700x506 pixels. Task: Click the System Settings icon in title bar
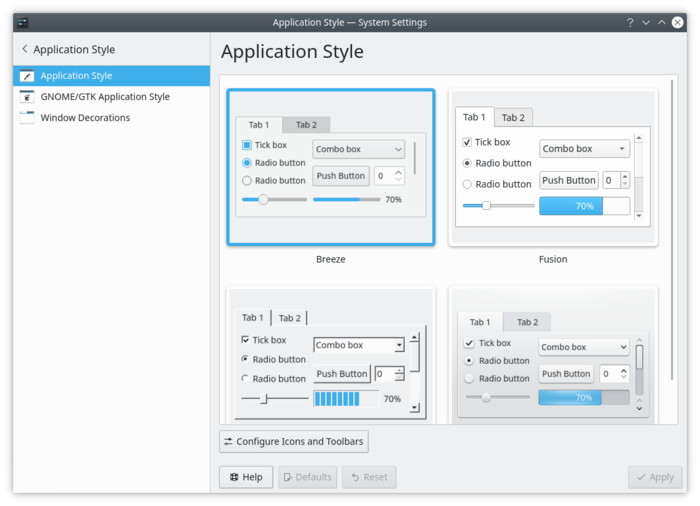[20, 22]
